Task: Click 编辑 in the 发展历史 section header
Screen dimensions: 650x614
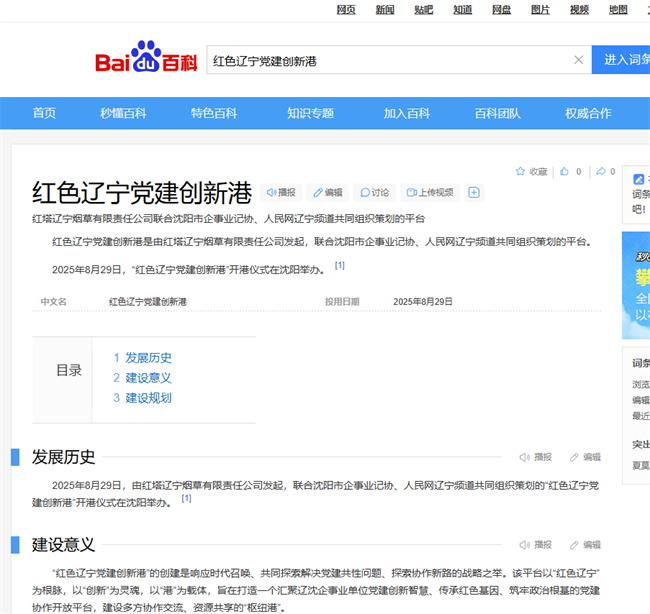Action: click(x=586, y=457)
